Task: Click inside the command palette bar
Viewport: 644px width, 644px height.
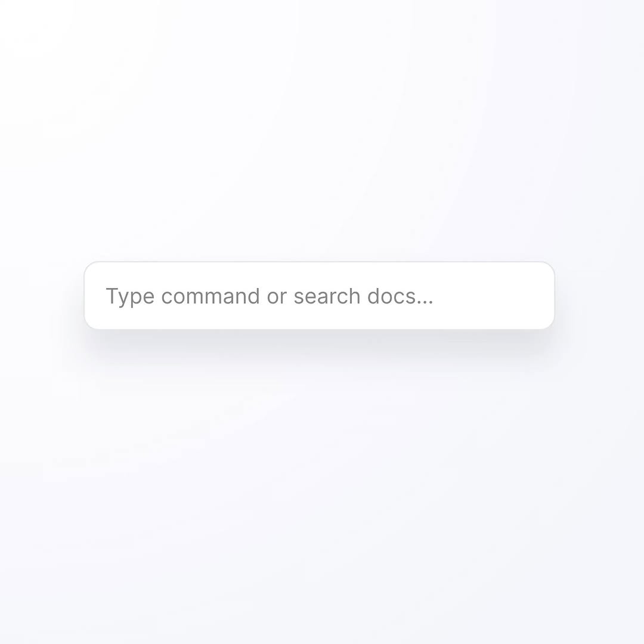Action: [319, 295]
